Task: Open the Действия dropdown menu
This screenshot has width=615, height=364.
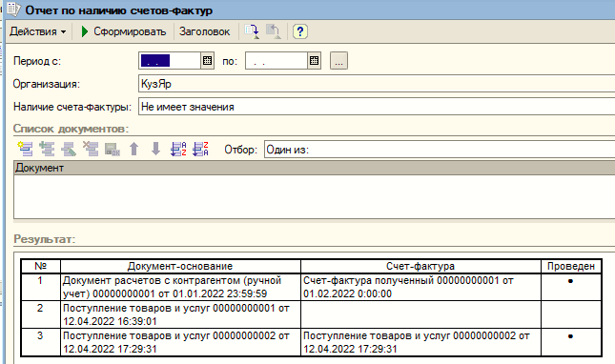Action: coord(37,31)
